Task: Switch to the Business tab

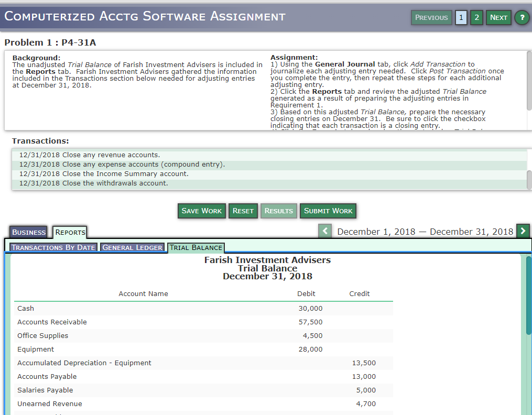Action: pos(28,232)
